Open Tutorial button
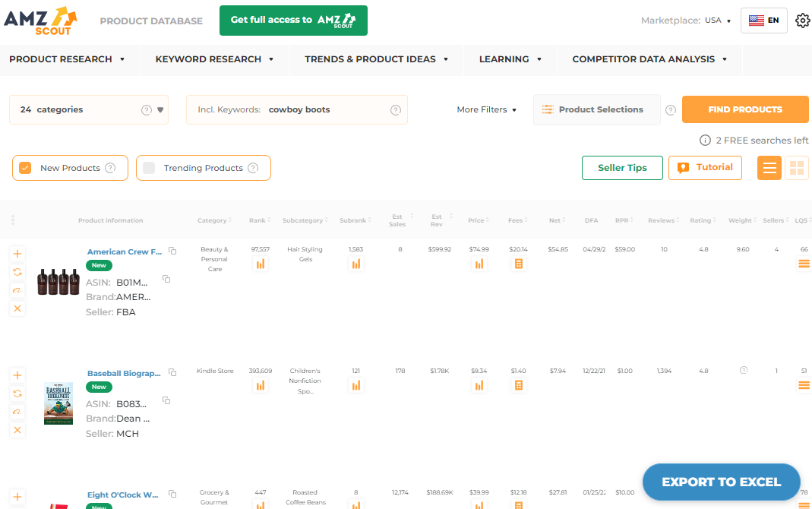This screenshot has height=509, width=812. 705,168
